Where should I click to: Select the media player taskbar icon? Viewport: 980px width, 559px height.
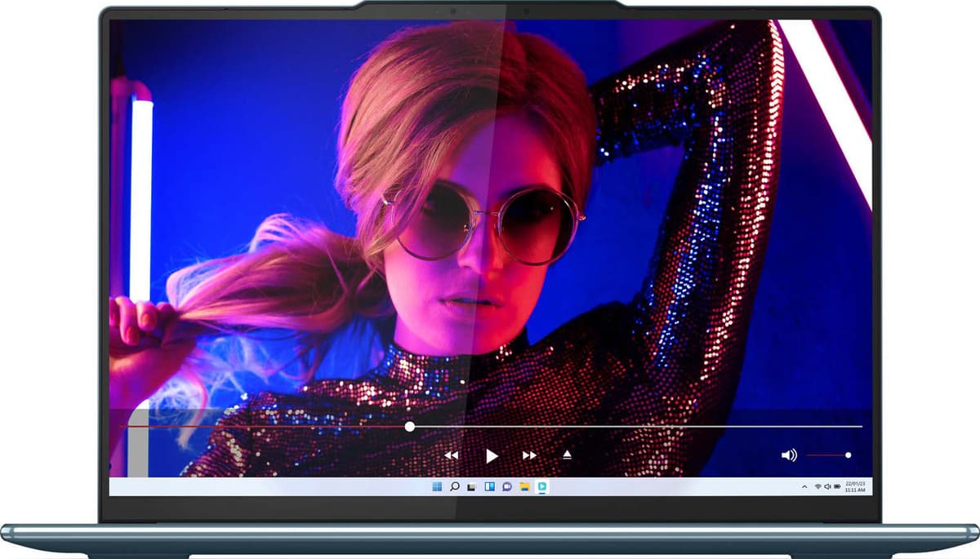pyautogui.click(x=542, y=486)
